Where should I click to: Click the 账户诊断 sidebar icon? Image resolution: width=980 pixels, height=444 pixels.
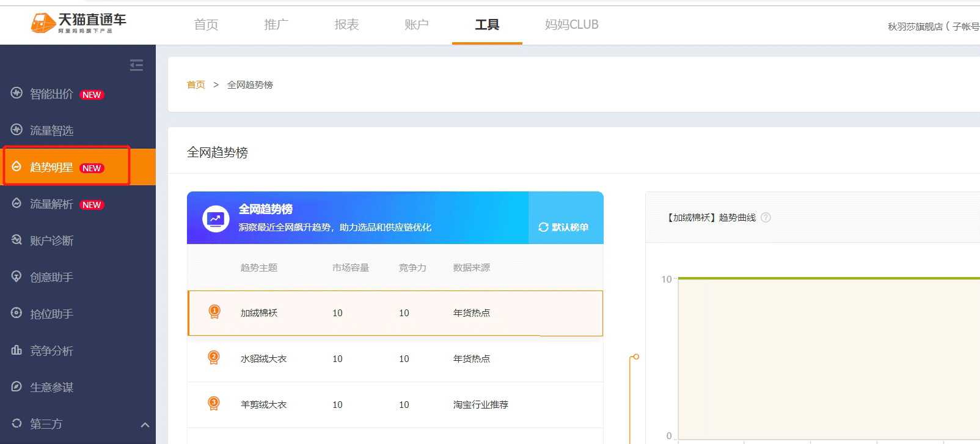coord(16,240)
